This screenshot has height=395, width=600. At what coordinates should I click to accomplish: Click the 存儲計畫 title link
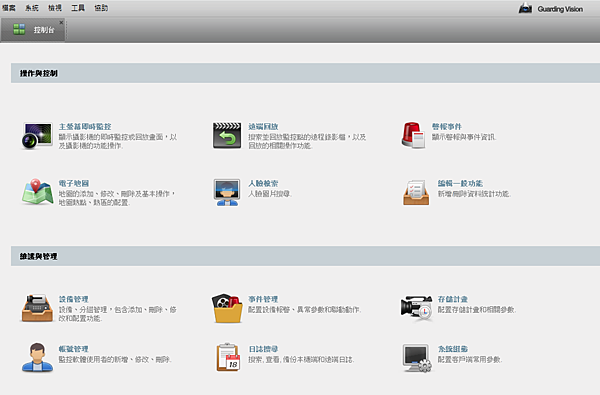coord(453,299)
